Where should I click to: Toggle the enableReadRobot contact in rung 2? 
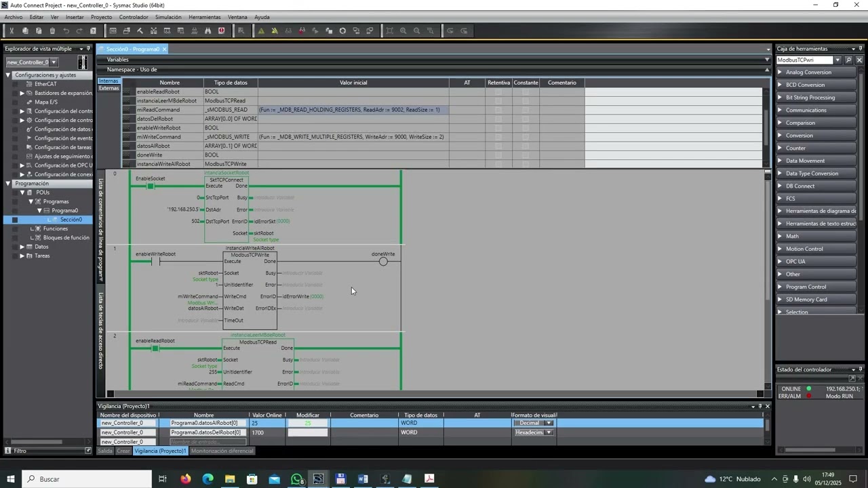click(x=155, y=348)
